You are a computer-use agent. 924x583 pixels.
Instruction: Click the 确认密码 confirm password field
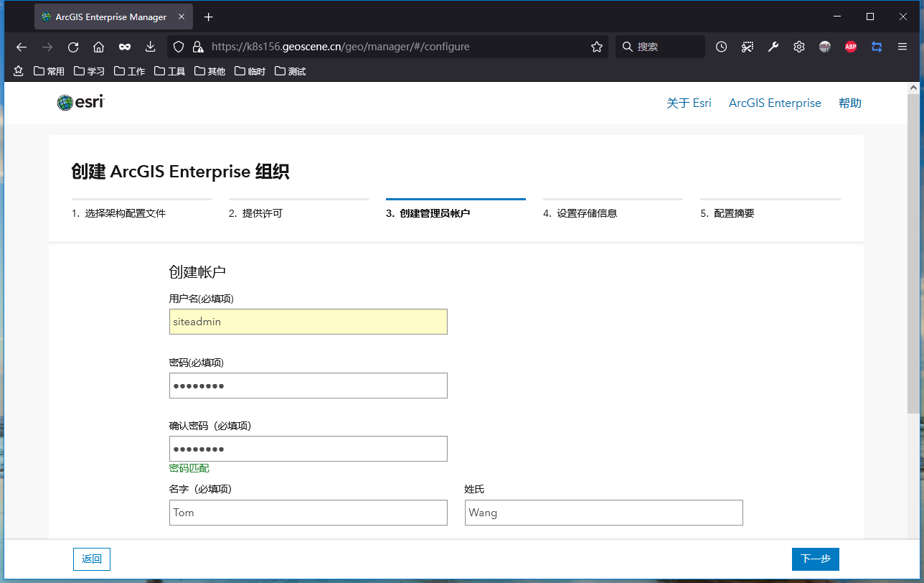click(308, 449)
